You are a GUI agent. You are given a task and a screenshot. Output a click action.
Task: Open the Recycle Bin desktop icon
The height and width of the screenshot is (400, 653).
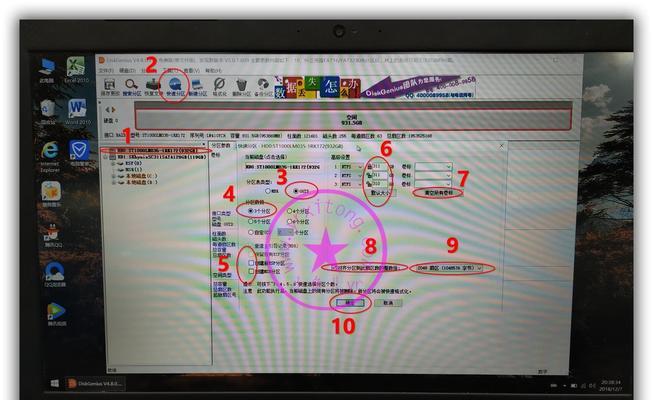tap(48, 112)
